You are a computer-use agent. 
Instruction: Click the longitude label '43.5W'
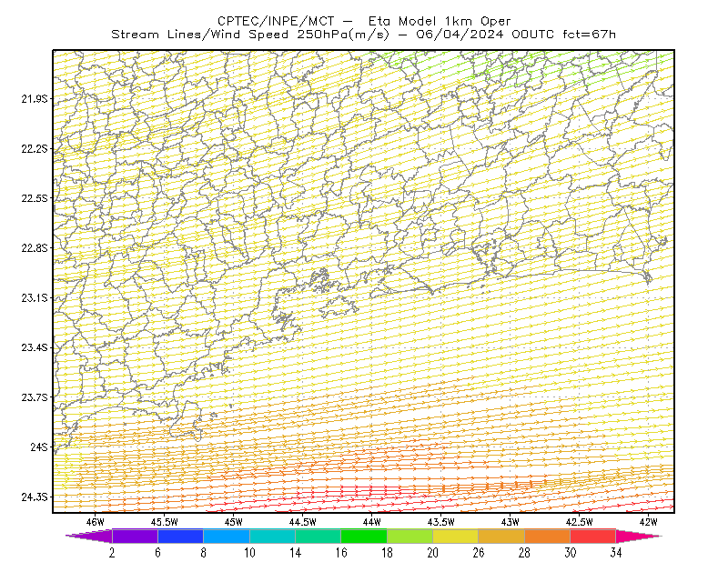[x=441, y=522]
